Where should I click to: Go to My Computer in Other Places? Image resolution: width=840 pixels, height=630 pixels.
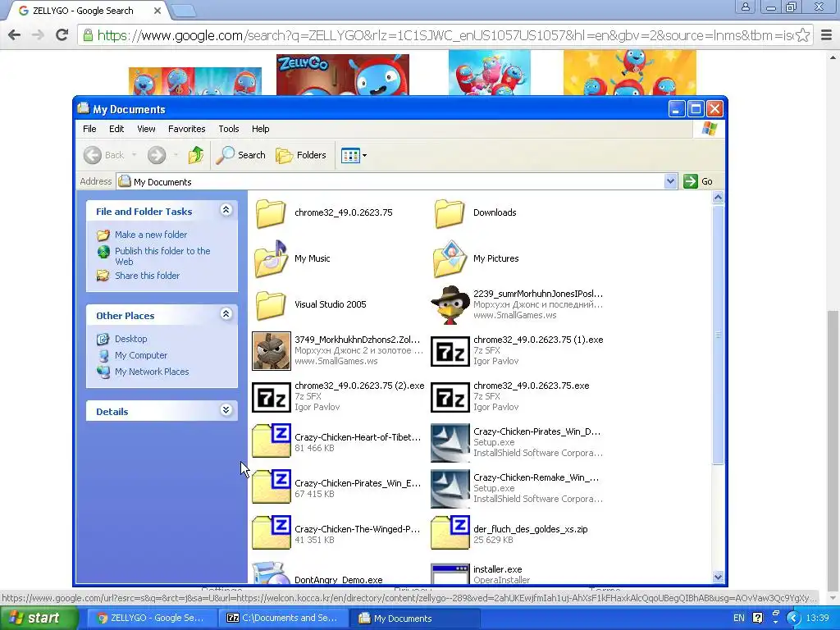coord(141,355)
